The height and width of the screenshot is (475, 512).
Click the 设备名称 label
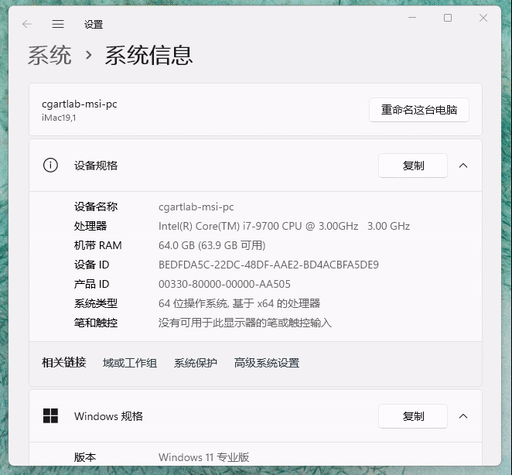(96, 207)
